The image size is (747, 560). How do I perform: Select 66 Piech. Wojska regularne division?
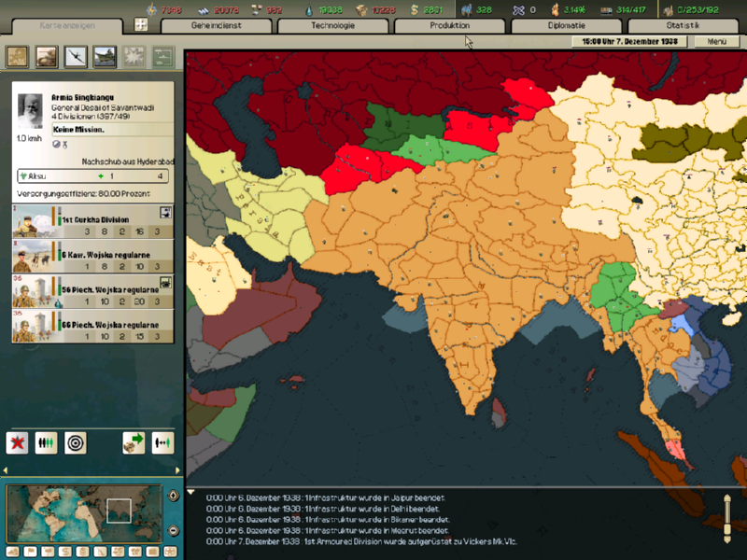(92, 327)
